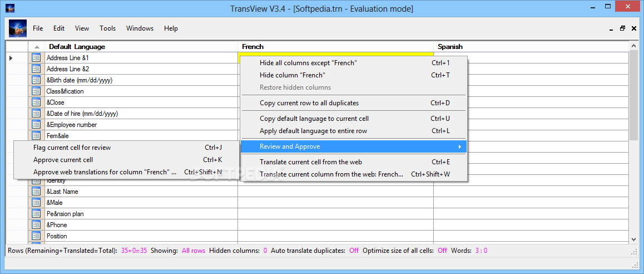The width and height of the screenshot is (644, 274).
Task: Click row icon beside &Male
Action: 36,202
